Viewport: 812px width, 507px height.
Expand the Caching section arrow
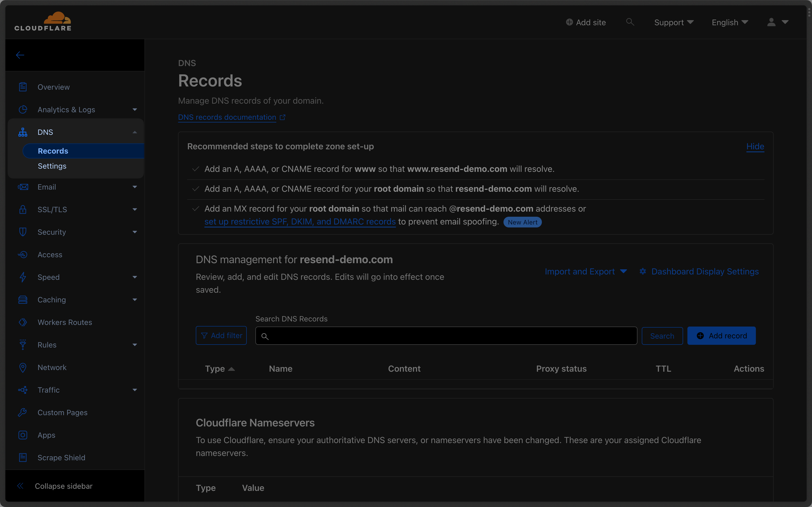(x=135, y=300)
